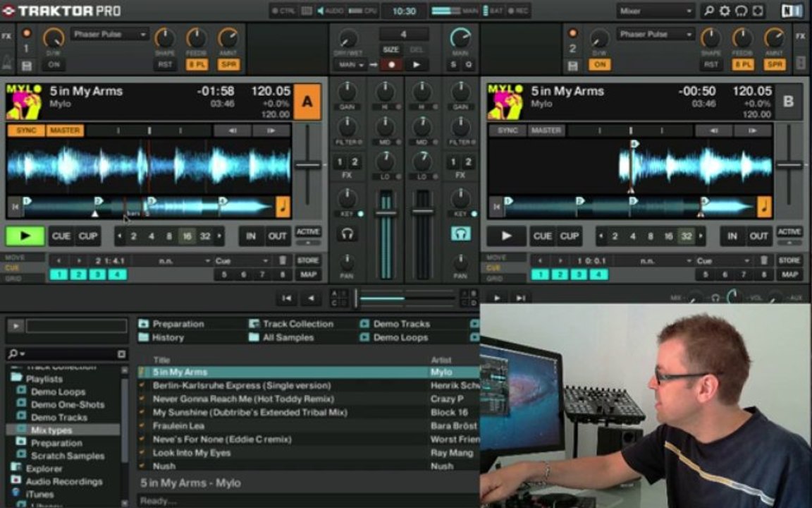Screen dimensions: 812x508
Task: Open FX unit 1 Phaser Pulse effect dropdown
Action: 109,35
